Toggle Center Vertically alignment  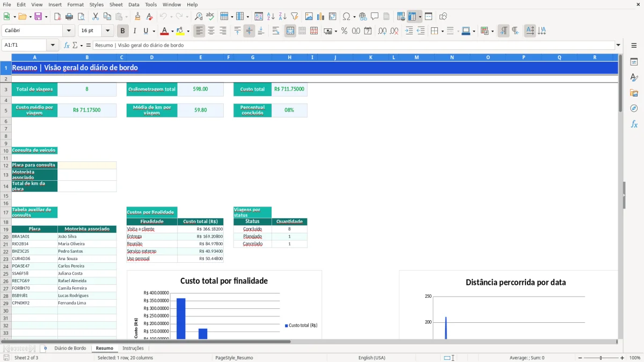[x=249, y=31]
